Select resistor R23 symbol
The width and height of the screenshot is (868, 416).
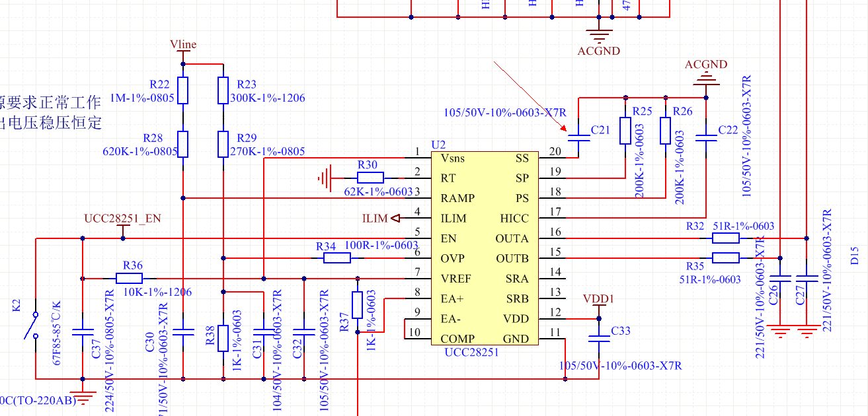tap(223, 90)
